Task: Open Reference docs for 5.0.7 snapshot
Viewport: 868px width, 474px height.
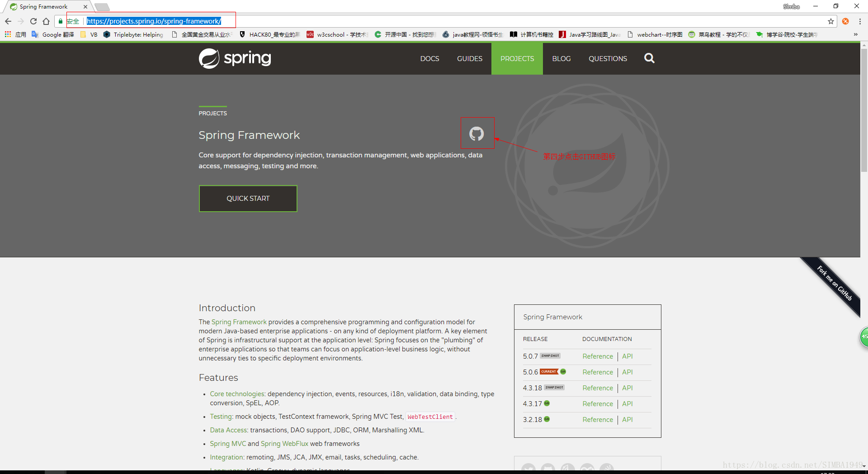Action: (598, 356)
